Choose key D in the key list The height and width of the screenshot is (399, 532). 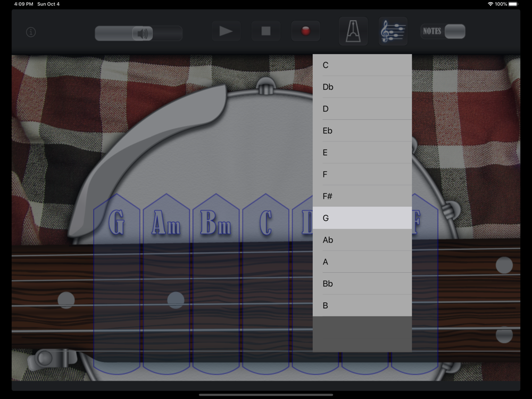[x=362, y=109]
